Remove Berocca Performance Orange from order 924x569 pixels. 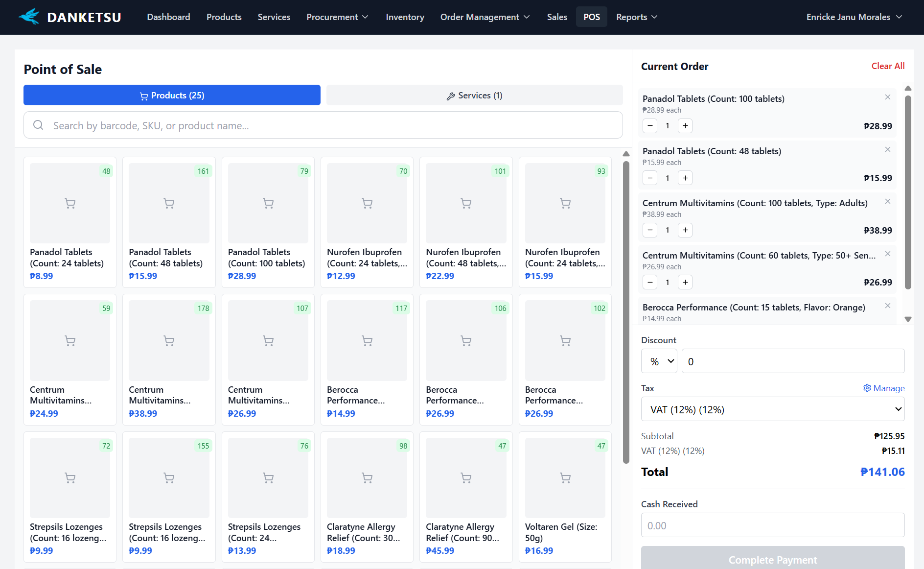click(887, 306)
